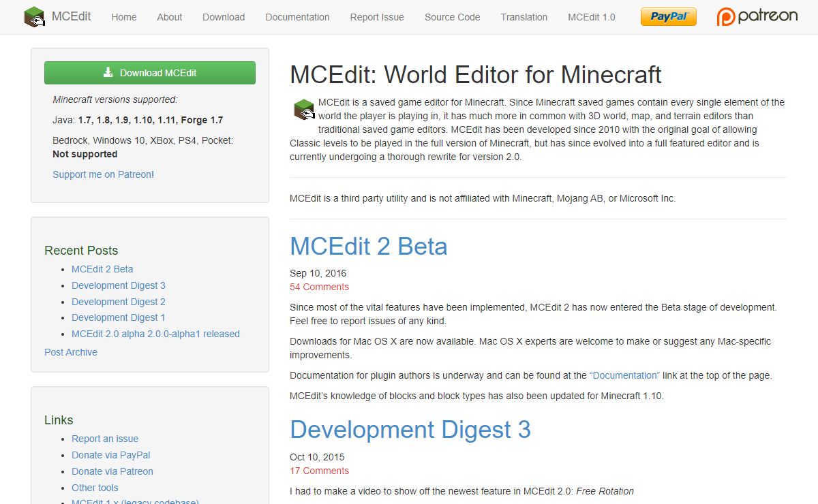The width and height of the screenshot is (818, 504).
Task: Open MCEdit 2 Beta in Recent Posts
Action: point(102,269)
